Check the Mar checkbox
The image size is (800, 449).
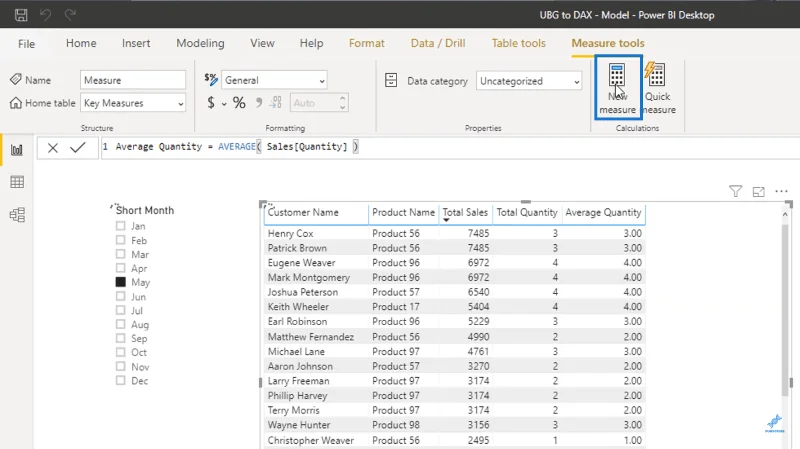click(x=120, y=254)
